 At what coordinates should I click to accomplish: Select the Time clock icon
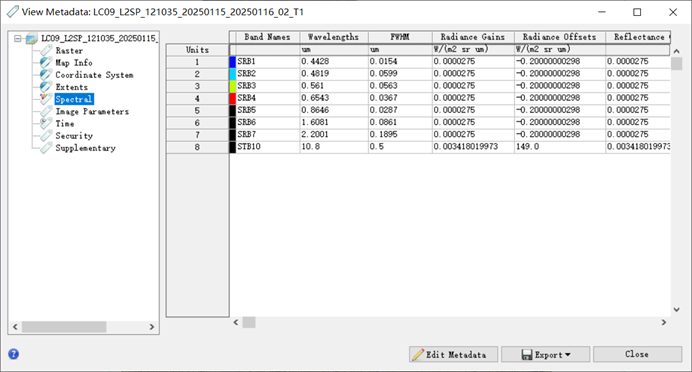(46, 124)
